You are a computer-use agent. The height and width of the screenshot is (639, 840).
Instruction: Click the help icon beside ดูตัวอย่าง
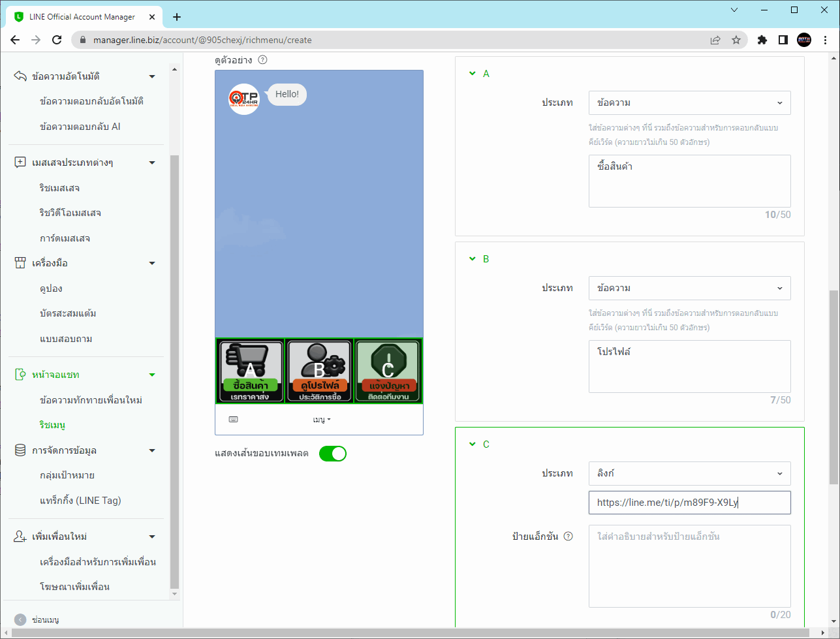click(x=262, y=60)
